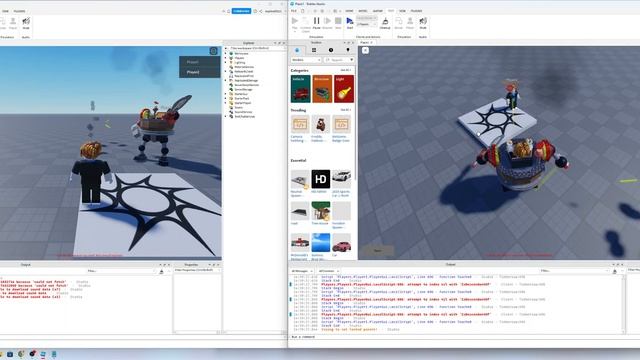
Task: Open the players count dropdown in right ribbon
Action: (366, 24)
